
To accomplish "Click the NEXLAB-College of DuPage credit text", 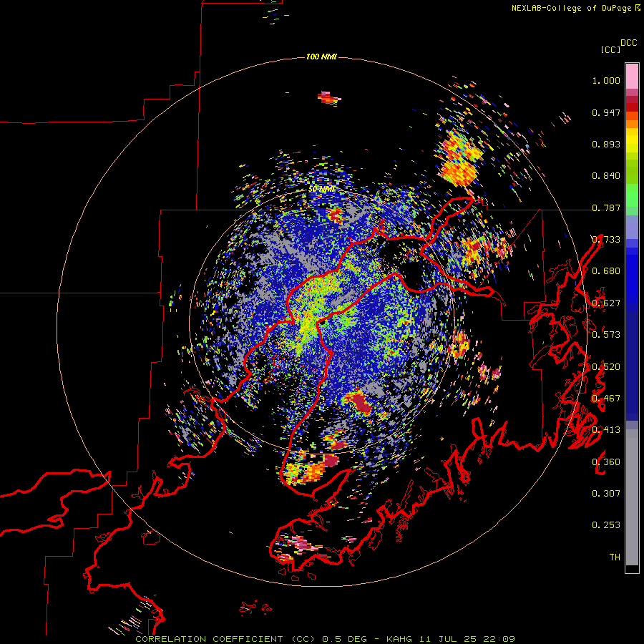I will coord(575,8).
